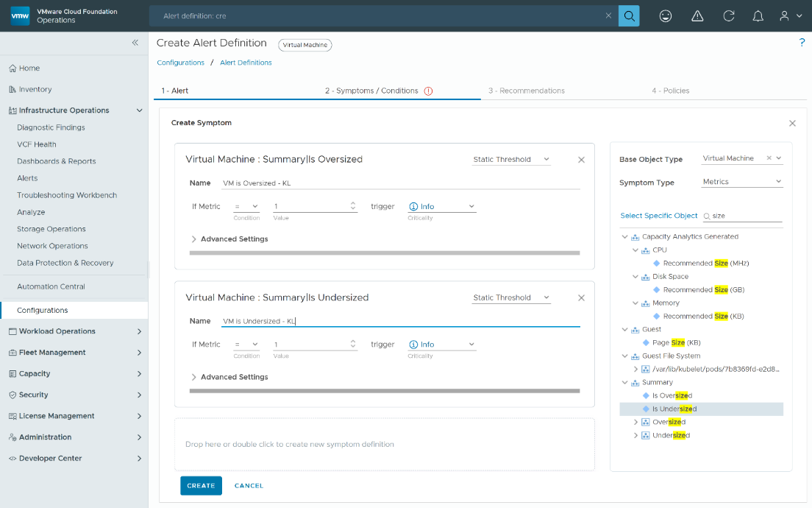Click the Name field of Oversized symptom
Viewport: 812px width, 508px height.
[x=400, y=183]
